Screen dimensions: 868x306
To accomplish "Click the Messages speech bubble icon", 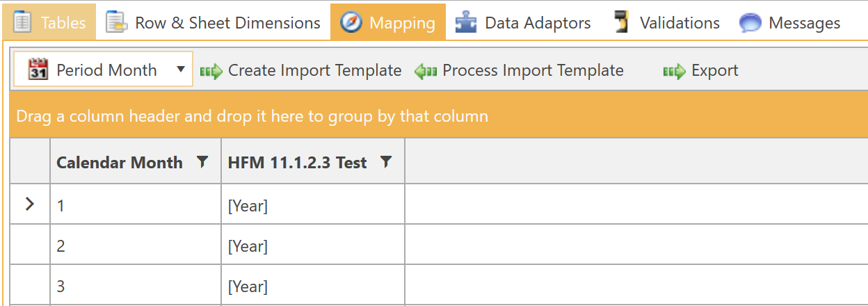I will [750, 23].
